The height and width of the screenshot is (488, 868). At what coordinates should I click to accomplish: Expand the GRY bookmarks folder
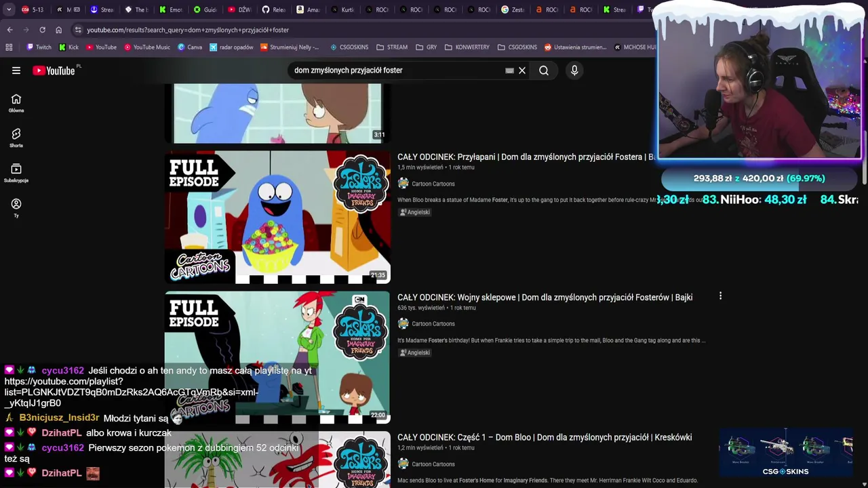[426, 47]
